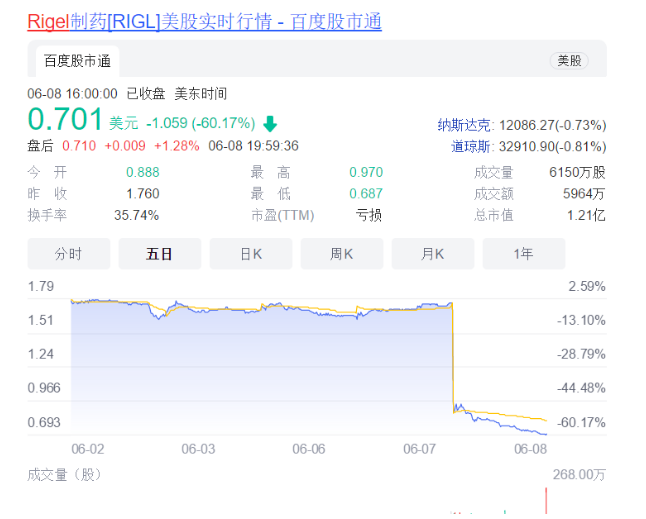Viewport: 646px width, 519px height.
Task: Click the green down arrow icon
Action: pos(270,124)
